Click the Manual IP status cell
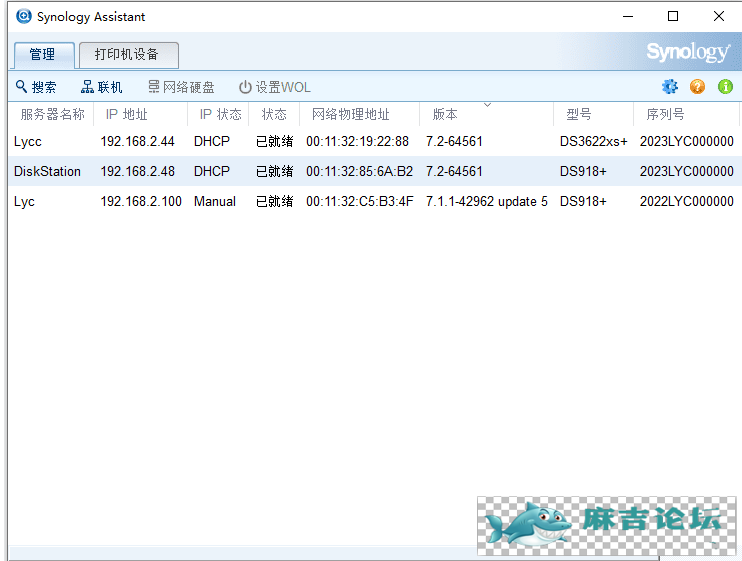Image resolution: width=742 pixels, height=561 pixels. (215, 202)
